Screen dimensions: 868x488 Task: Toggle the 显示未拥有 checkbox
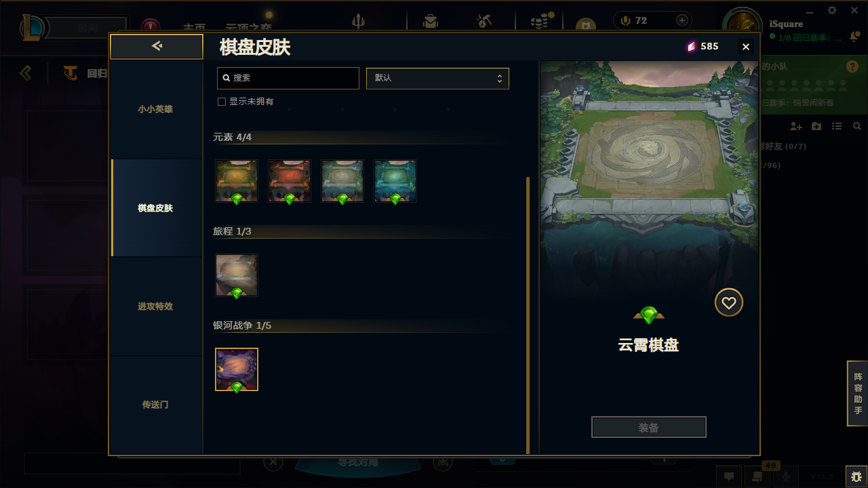tap(221, 102)
